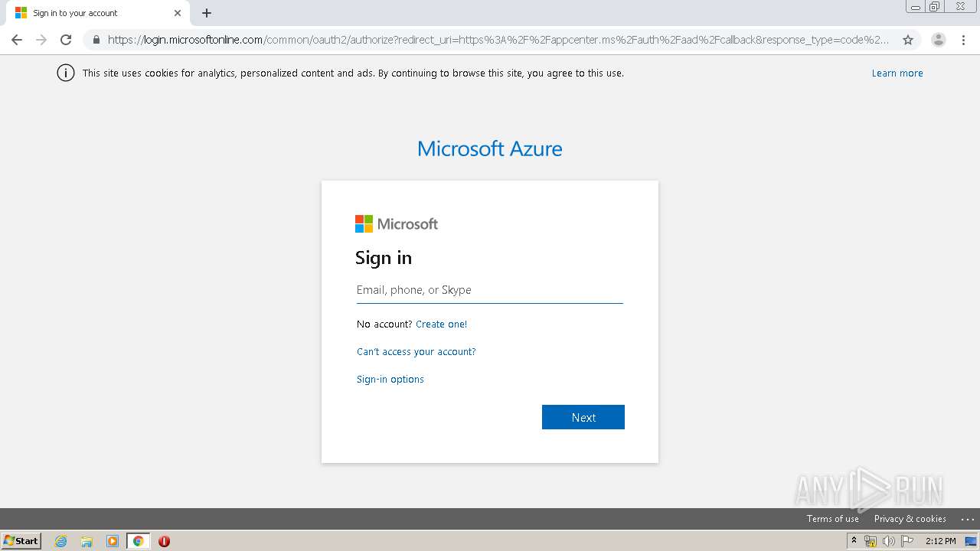Restore down the Chrome window

pos(935,6)
